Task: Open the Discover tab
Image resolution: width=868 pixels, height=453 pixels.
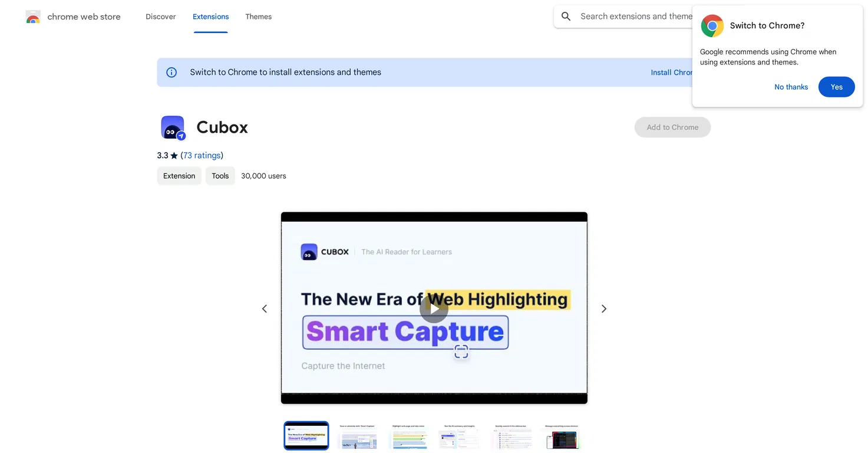Action: pyautogui.click(x=161, y=17)
